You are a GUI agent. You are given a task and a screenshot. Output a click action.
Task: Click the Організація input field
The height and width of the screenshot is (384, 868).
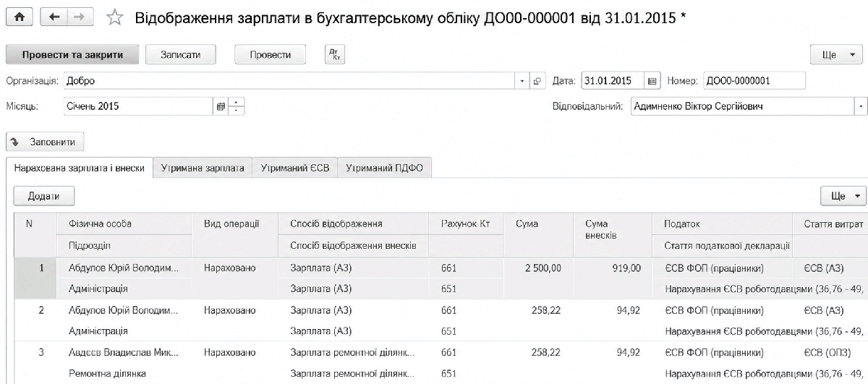point(290,81)
